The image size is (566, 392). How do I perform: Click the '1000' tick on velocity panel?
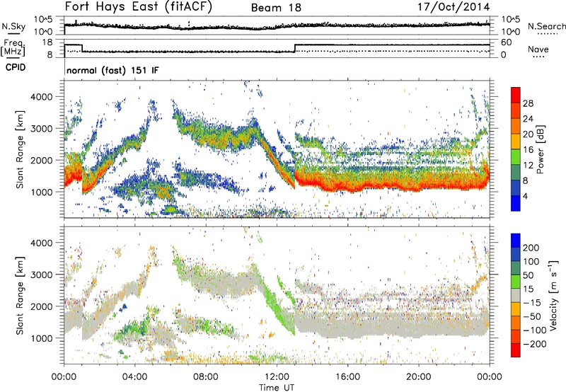[42, 338]
